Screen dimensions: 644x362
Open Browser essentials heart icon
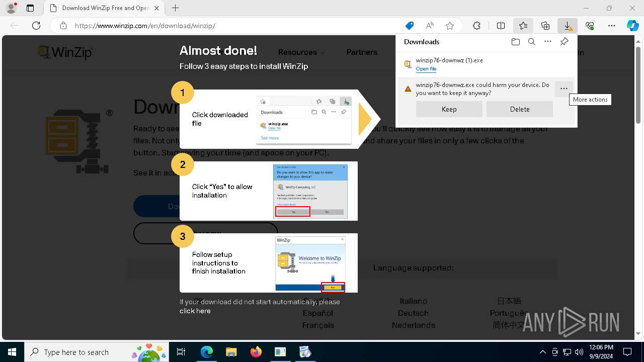[x=590, y=26]
